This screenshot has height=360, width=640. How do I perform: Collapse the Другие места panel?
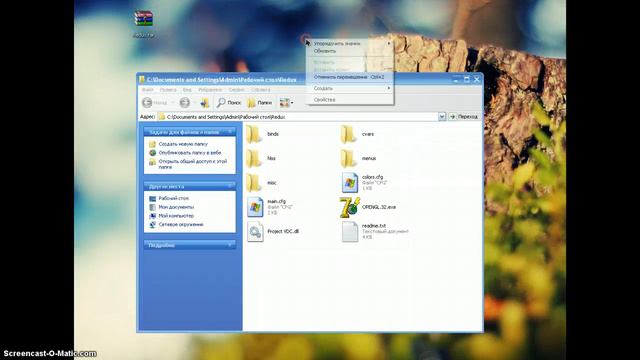[230, 186]
